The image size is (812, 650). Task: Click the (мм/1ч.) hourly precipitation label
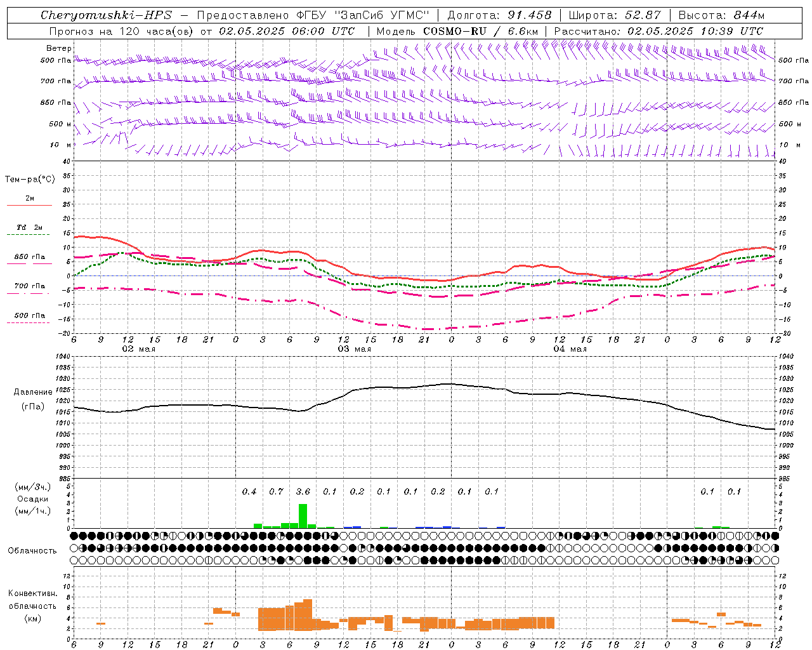pos(33,511)
